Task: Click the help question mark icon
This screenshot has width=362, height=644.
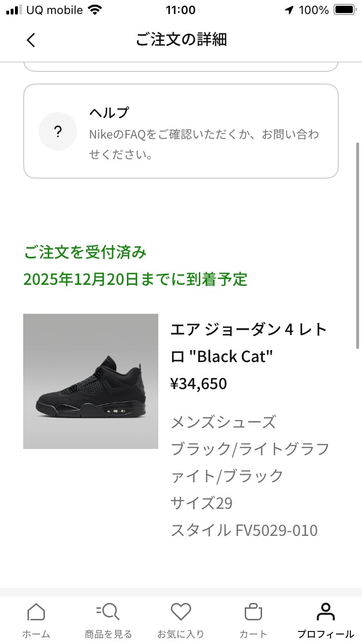Action: click(x=58, y=131)
